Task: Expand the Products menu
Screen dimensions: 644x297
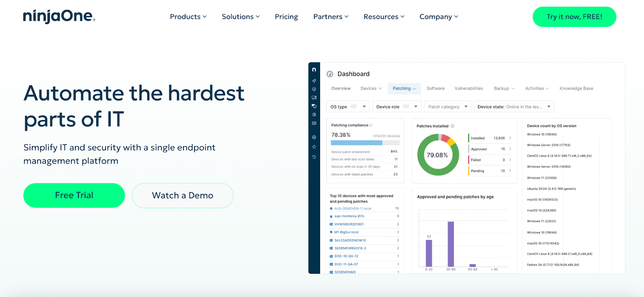Action: tap(188, 16)
